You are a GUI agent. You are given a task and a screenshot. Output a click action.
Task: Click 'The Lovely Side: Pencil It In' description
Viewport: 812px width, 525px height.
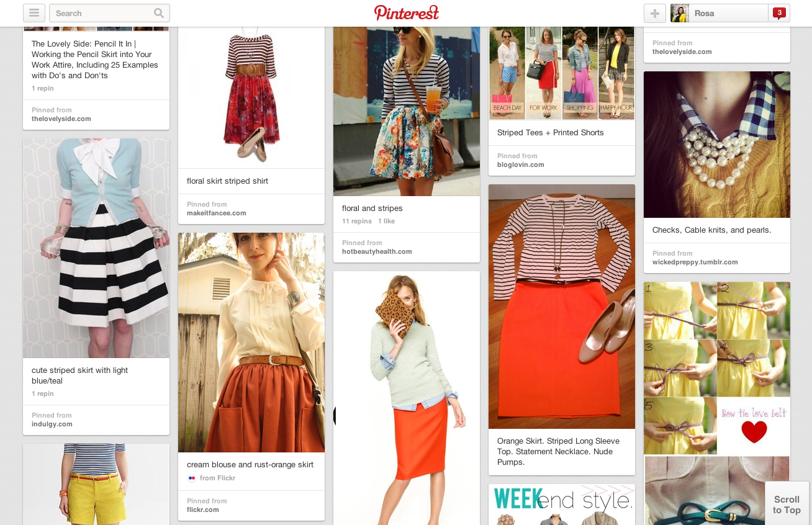tap(95, 60)
